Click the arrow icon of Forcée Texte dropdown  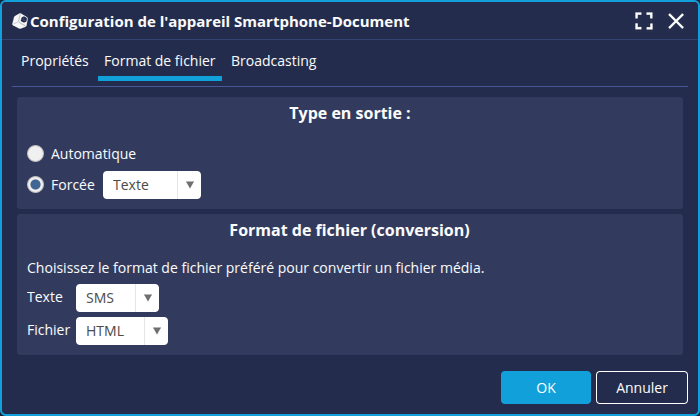click(x=190, y=185)
